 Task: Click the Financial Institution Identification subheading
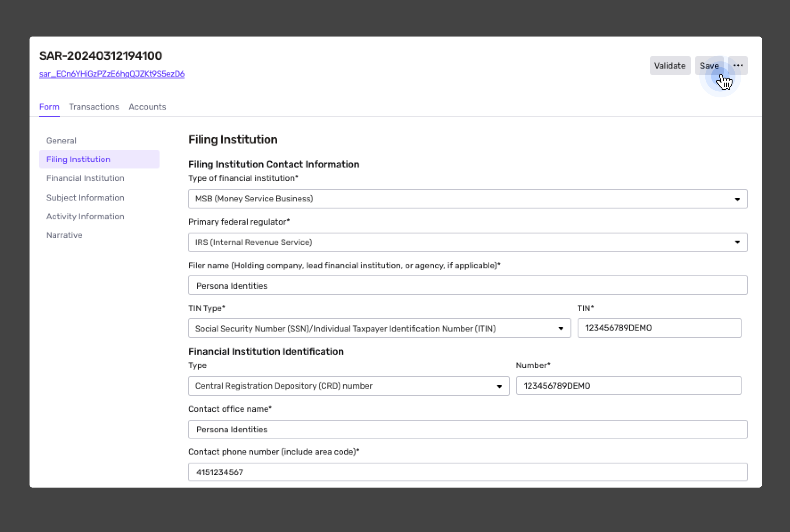click(x=266, y=351)
